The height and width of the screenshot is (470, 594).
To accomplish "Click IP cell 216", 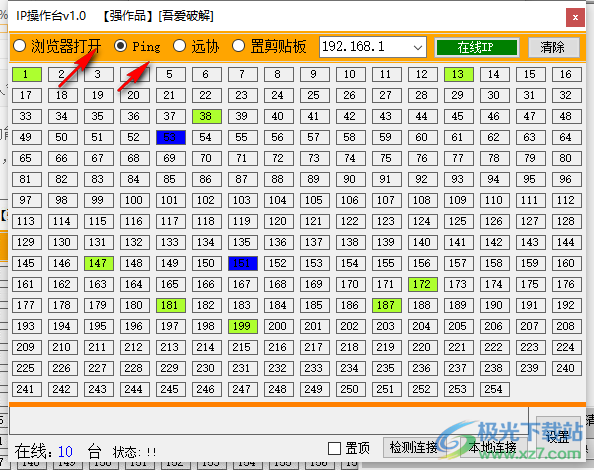I will pos(279,347).
